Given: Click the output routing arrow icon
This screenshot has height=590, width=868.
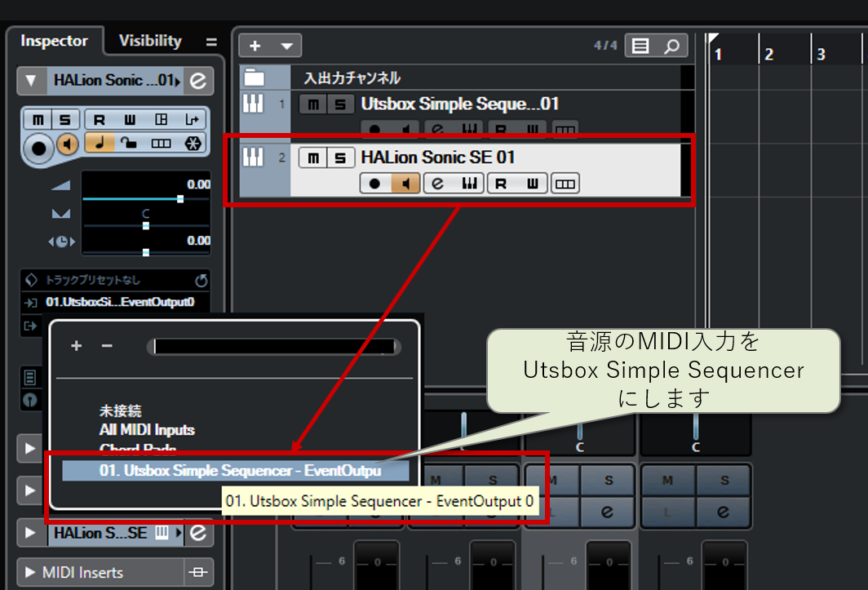Looking at the screenshot, I should pos(31,326).
